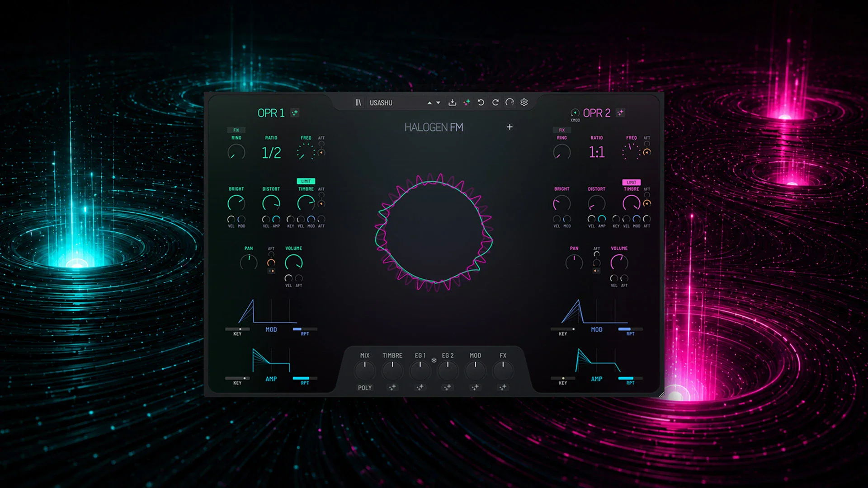The image size is (868, 488).
Task: Click the MIX macro knob
Action: tap(365, 371)
